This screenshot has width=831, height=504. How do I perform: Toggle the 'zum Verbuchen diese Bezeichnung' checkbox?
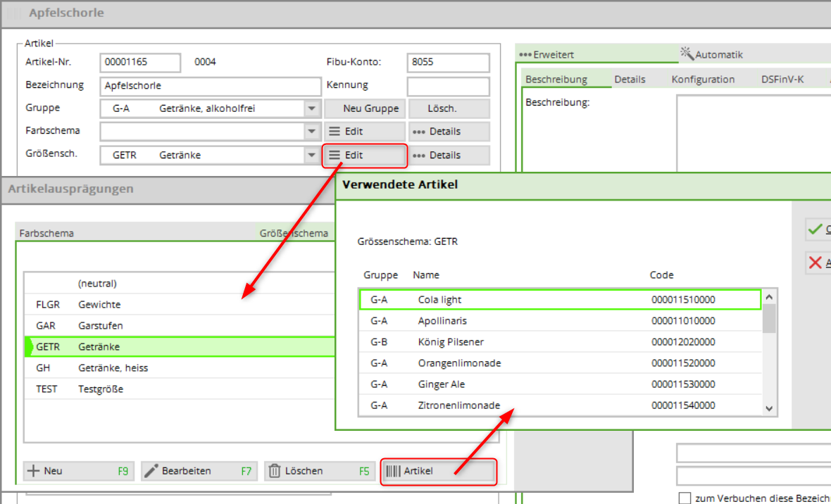685,498
